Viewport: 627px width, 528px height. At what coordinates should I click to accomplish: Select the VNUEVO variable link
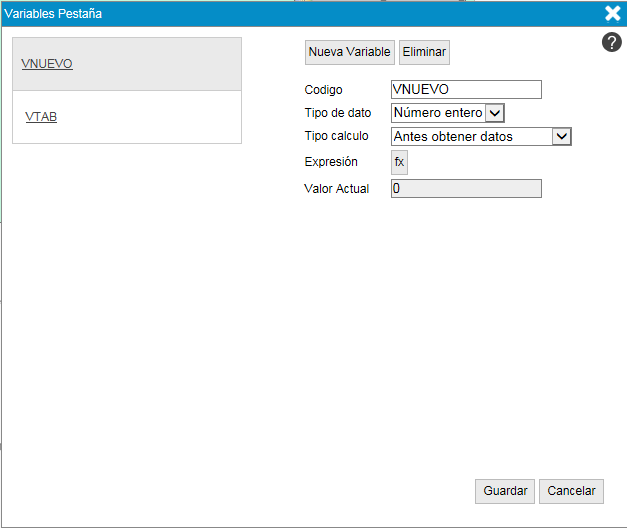(47, 64)
